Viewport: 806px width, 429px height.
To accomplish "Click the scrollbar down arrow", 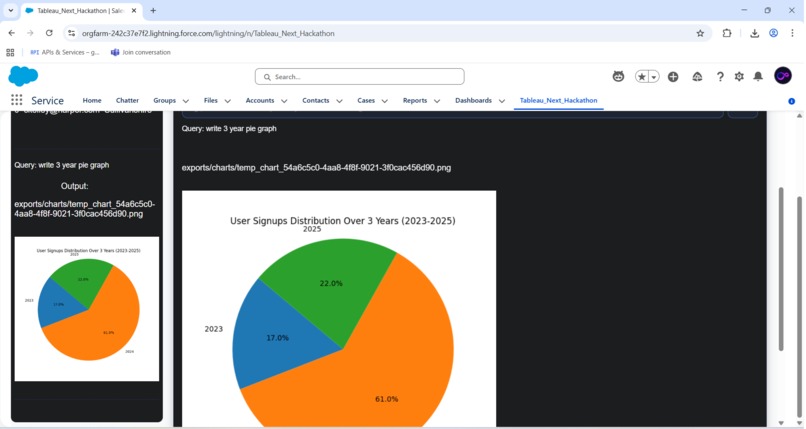I will tap(799, 424).
